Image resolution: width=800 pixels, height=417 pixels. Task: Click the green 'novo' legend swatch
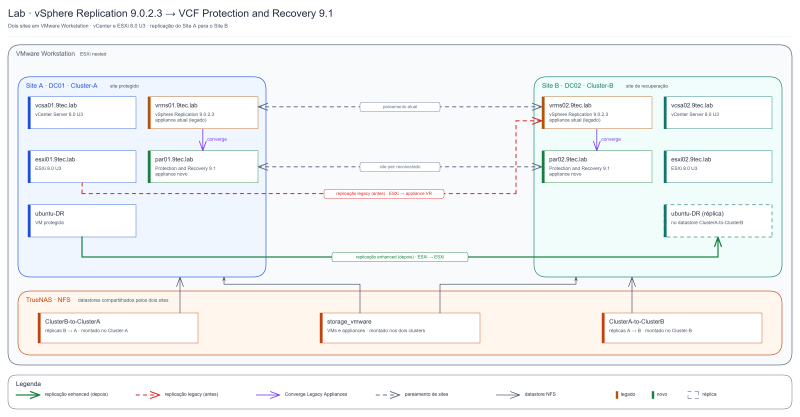click(653, 395)
